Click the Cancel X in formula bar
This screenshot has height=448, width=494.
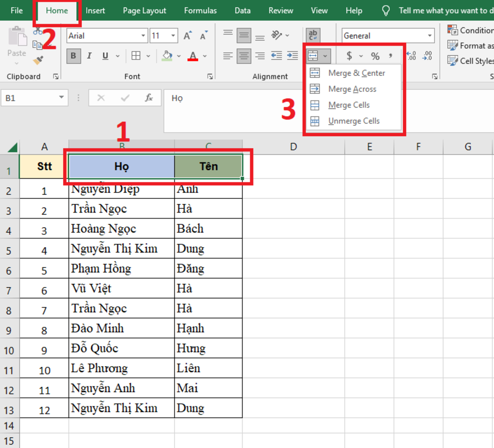101,98
